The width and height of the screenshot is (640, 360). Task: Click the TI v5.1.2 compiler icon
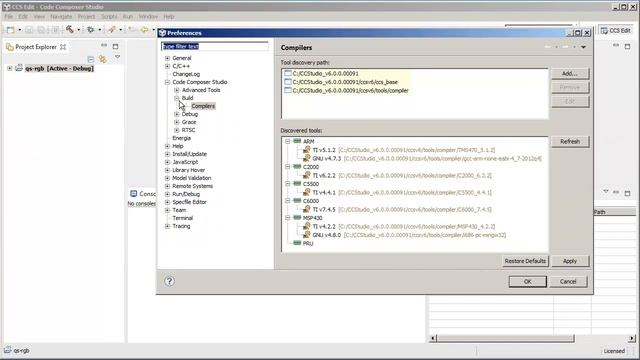tap(307, 150)
